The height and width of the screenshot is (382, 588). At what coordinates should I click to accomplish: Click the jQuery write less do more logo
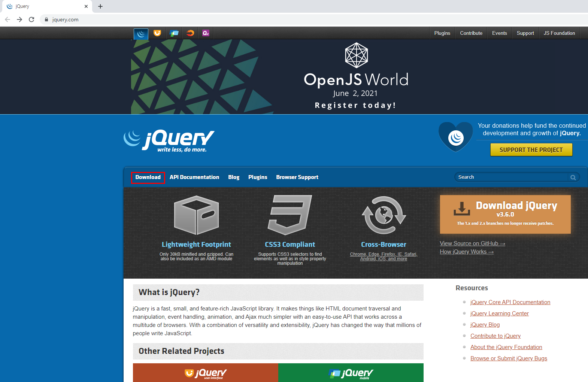169,141
